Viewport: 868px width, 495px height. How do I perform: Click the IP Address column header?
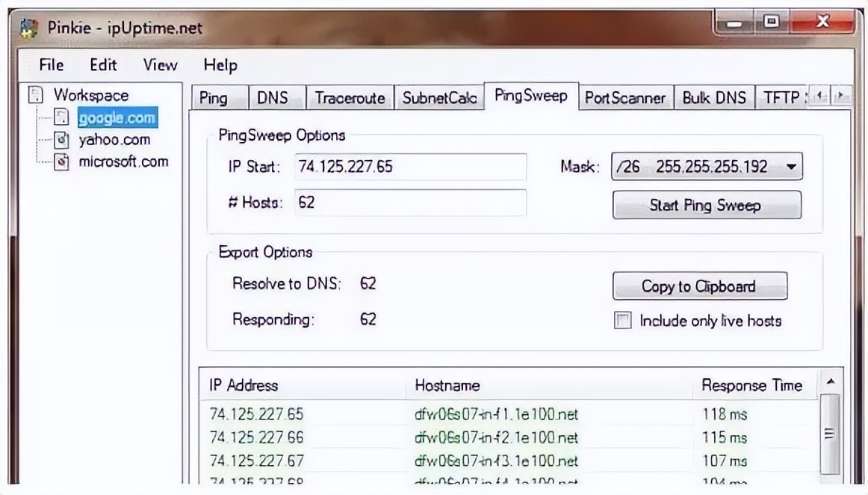pyautogui.click(x=303, y=385)
